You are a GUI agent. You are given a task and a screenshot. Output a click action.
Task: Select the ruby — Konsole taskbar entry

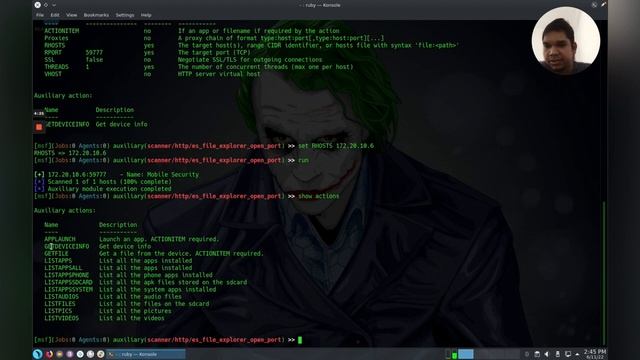pyautogui.click(x=146, y=354)
